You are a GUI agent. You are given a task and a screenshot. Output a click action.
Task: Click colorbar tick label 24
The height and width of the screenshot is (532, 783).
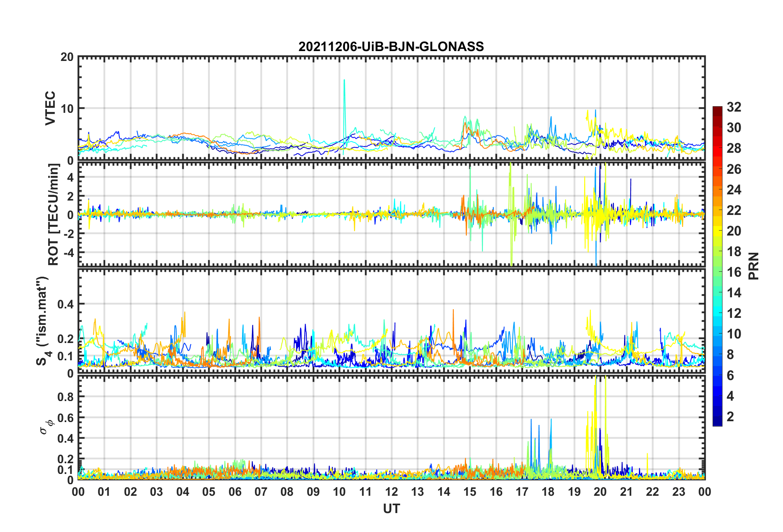click(734, 190)
